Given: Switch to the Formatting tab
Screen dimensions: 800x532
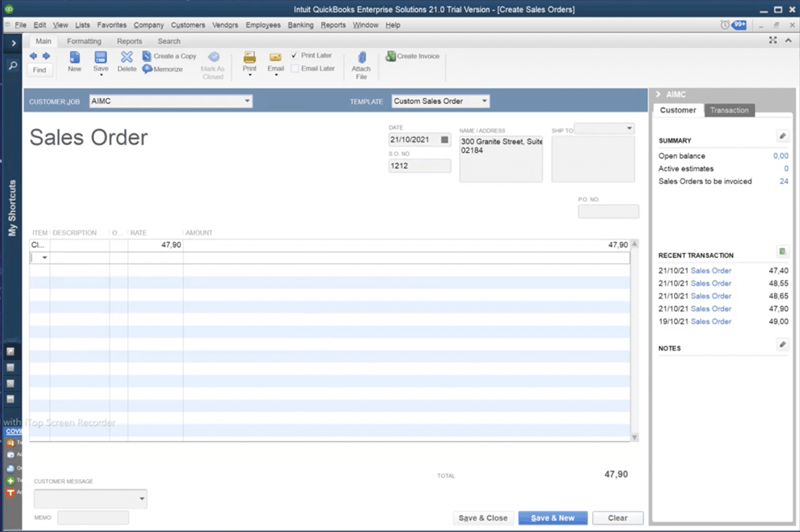Looking at the screenshot, I should pos(84,41).
